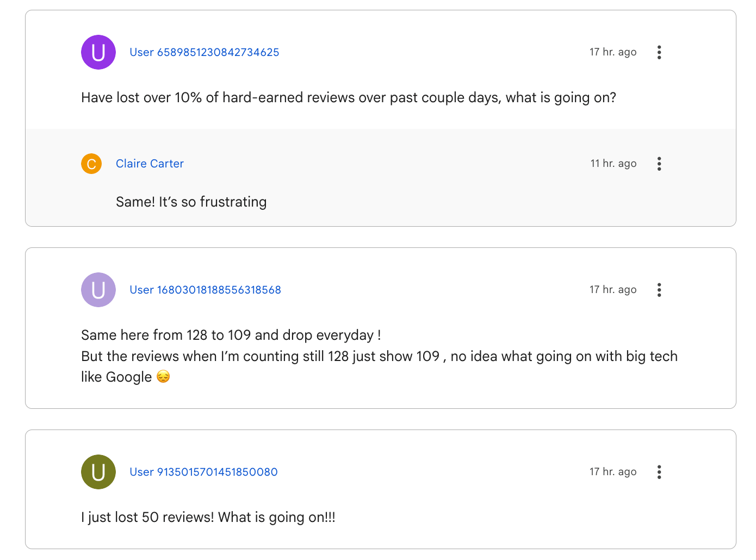Screen dimensions: 756x560
Task: Open more options for User 9135015701451850080's post
Action: [659, 472]
